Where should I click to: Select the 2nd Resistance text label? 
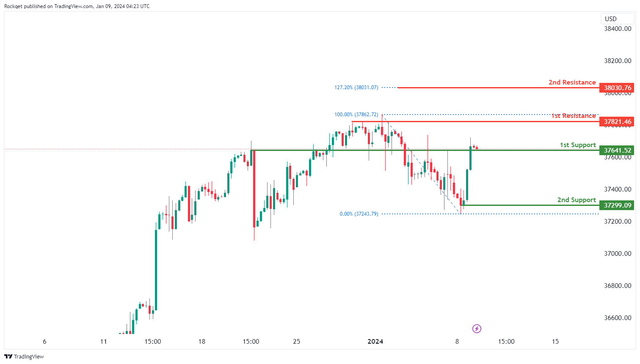[572, 82]
